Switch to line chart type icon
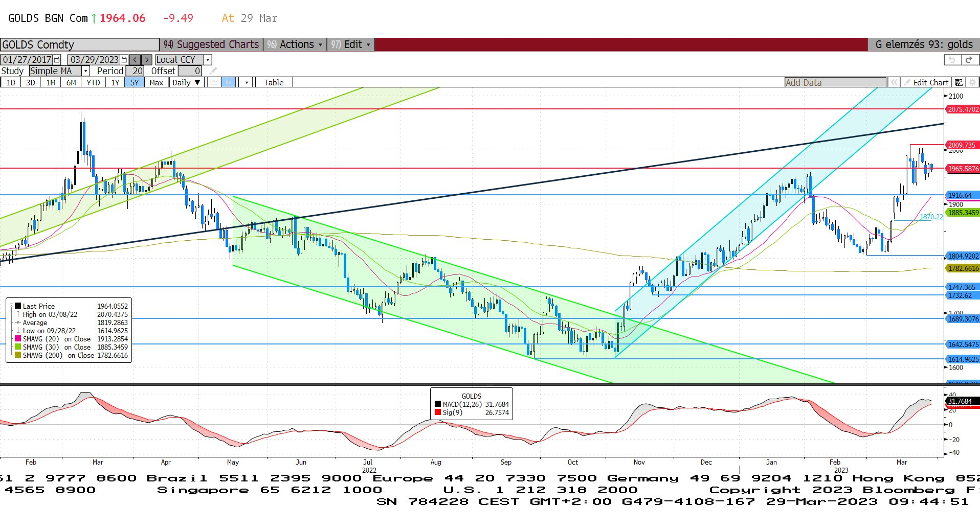Viewport: 980px width, 530px height. tap(215, 82)
